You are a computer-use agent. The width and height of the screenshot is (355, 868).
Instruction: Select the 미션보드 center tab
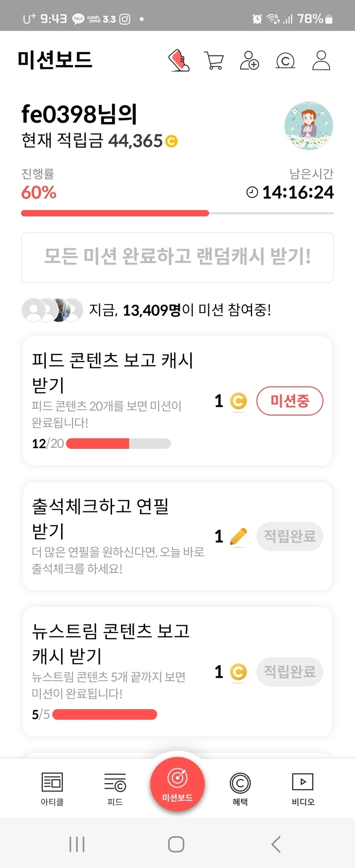[x=177, y=784]
